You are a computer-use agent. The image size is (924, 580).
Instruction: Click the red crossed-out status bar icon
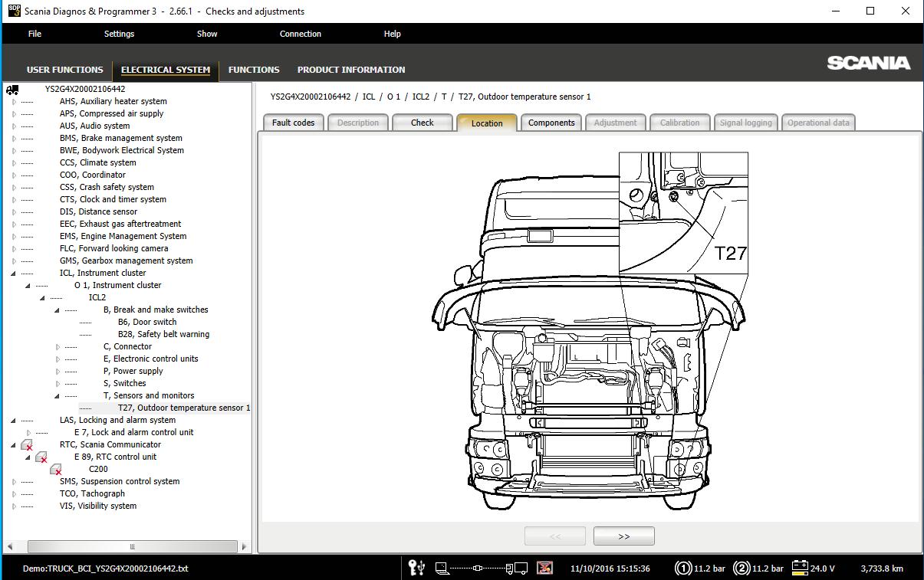[x=544, y=568]
